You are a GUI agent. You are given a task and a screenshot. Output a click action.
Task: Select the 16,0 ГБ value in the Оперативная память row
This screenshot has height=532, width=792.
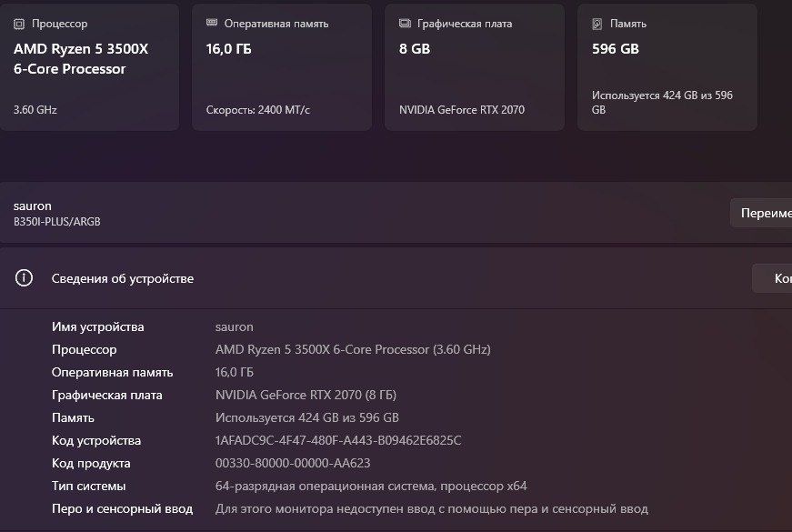tap(235, 372)
